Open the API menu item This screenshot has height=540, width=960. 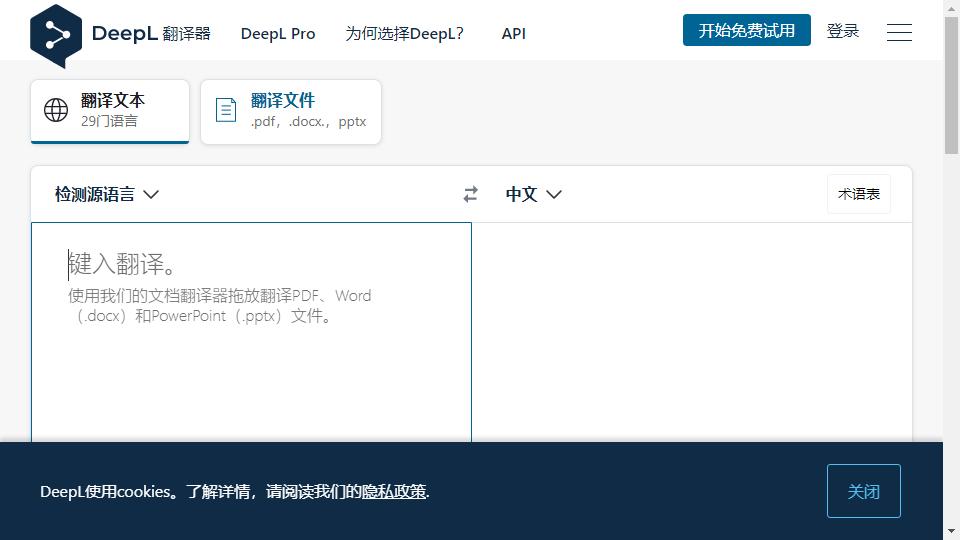(514, 34)
